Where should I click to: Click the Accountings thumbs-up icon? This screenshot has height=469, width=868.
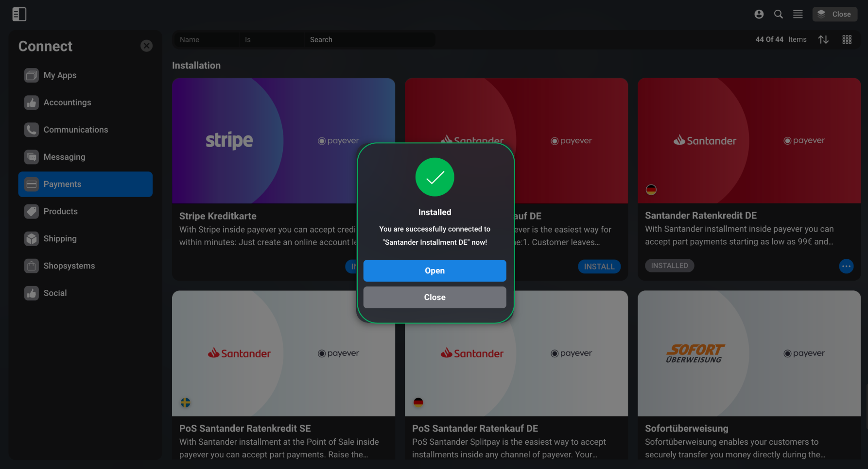pyautogui.click(x=32, y=102)
